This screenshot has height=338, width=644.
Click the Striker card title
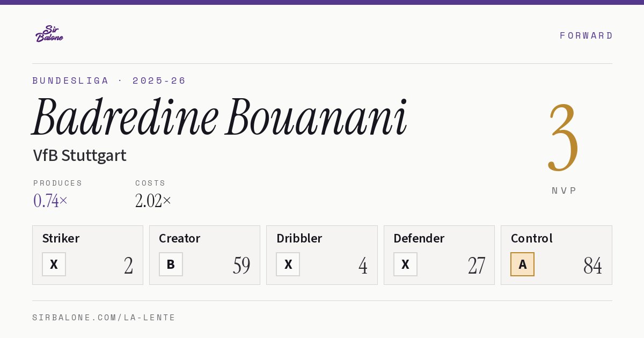(61, 238)
